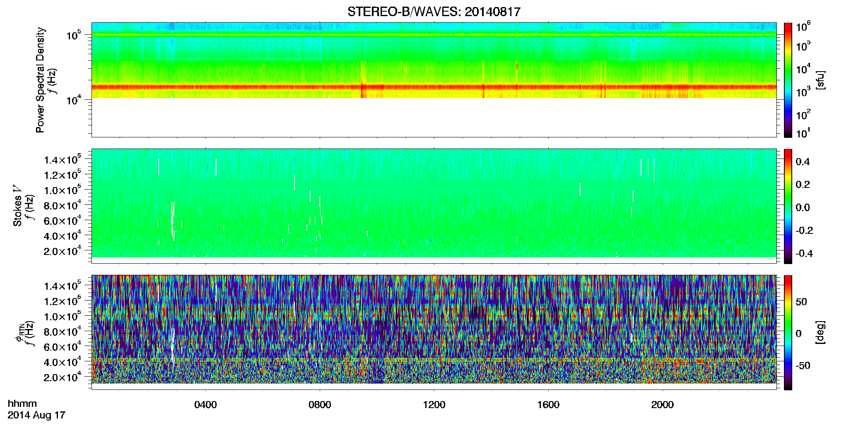The image size is (868, 447).
Task: Click the 10^6 color bar tick label
Action: pyautogui.click(x=803, y=27)
